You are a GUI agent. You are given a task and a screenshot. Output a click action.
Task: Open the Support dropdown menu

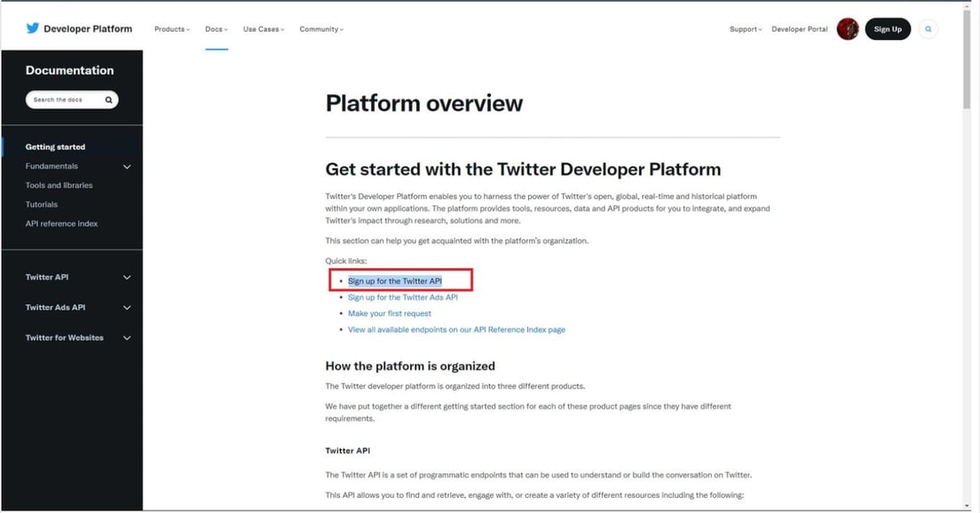[746, 29]
